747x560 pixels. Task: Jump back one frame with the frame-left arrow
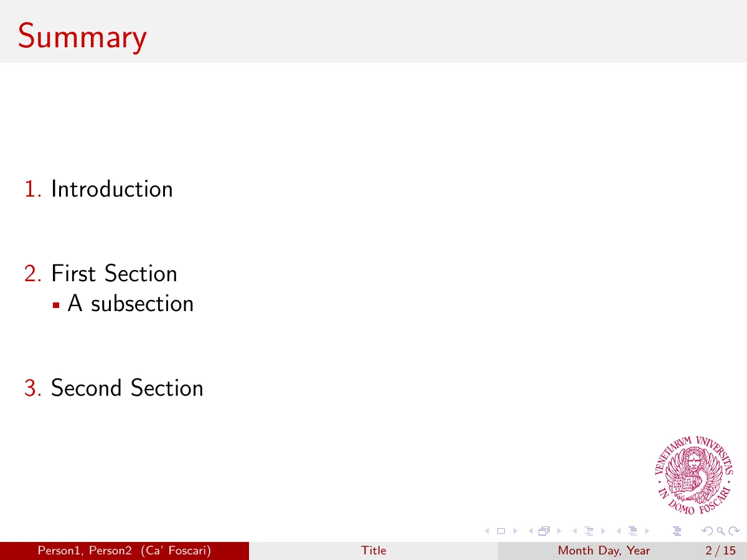[530, 531]
